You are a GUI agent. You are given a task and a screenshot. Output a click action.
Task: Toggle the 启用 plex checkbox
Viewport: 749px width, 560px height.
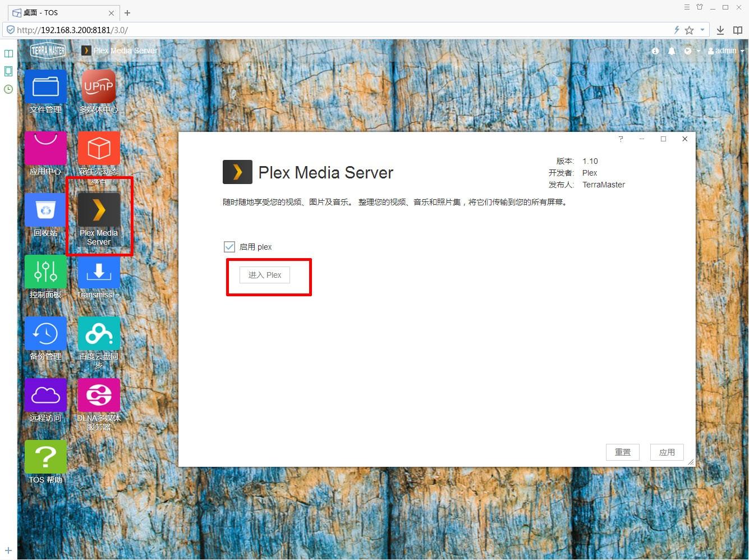tap(229, 247)
